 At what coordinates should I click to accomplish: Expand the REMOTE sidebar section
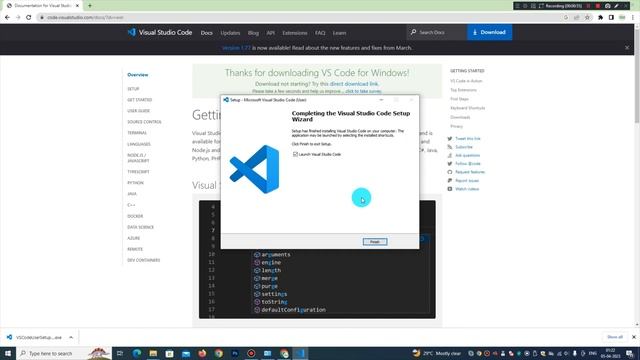pos(135,249)
